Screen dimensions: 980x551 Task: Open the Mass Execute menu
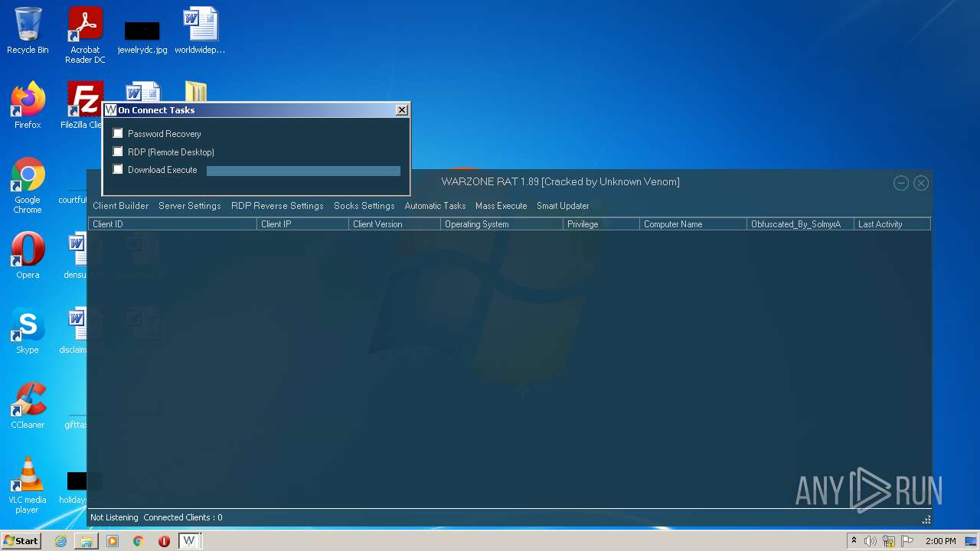(501, 206)
